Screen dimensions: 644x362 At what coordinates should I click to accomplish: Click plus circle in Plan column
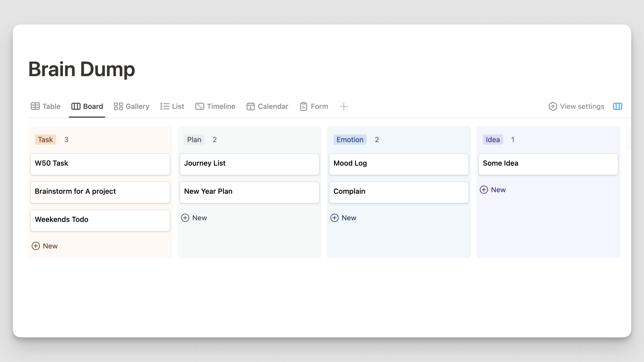[185, 218]
